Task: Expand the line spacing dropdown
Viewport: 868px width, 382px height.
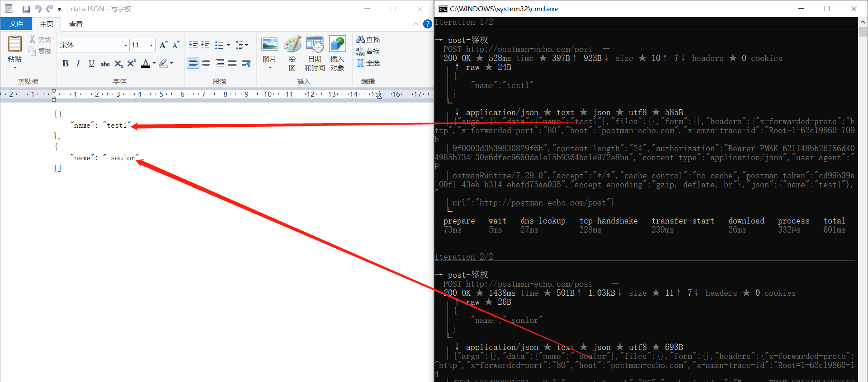Action: click(x=246, y=45)
